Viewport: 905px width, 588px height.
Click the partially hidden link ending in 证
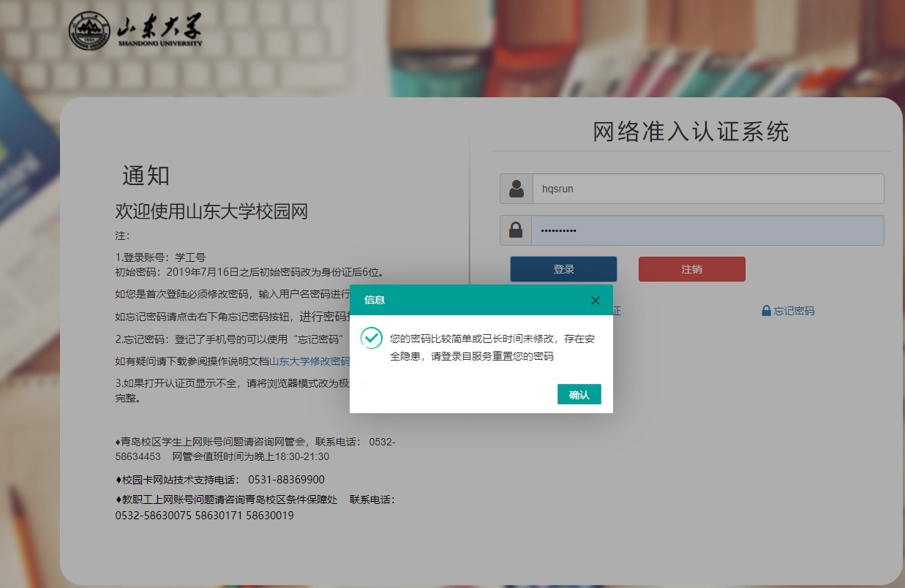(617, 311)
